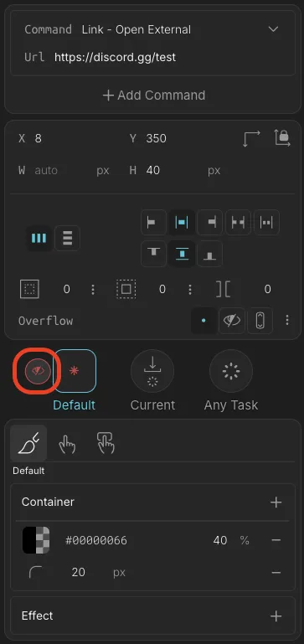Viewport: 304px width, 644px height.
Task: Add a new Effect with plus
Action: pyautogui.click(x=276, y=616)
